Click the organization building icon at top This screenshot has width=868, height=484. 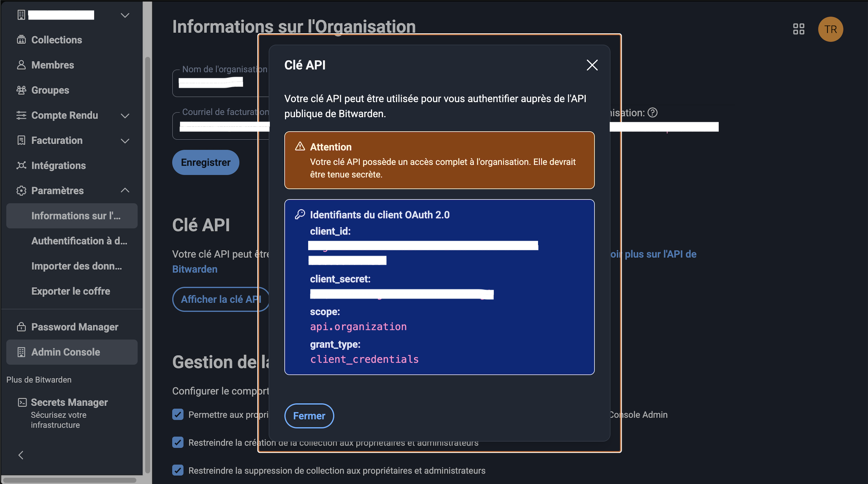[21, 15]
